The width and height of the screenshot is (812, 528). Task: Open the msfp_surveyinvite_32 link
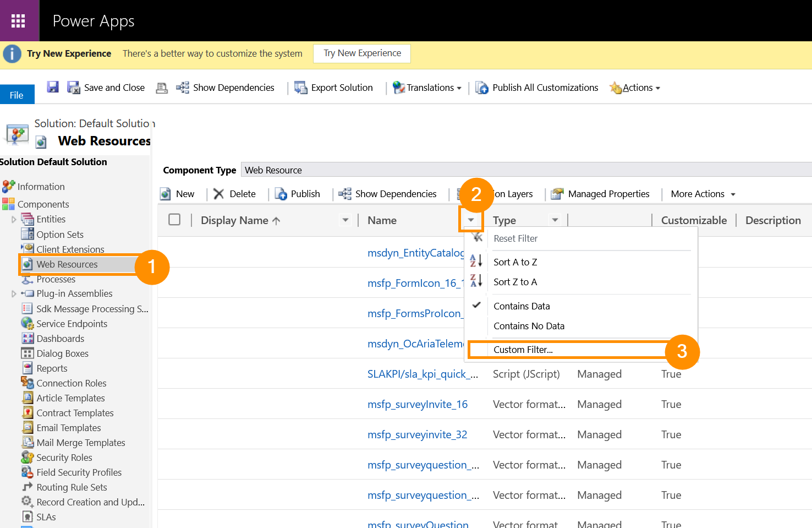coord(417,434)
